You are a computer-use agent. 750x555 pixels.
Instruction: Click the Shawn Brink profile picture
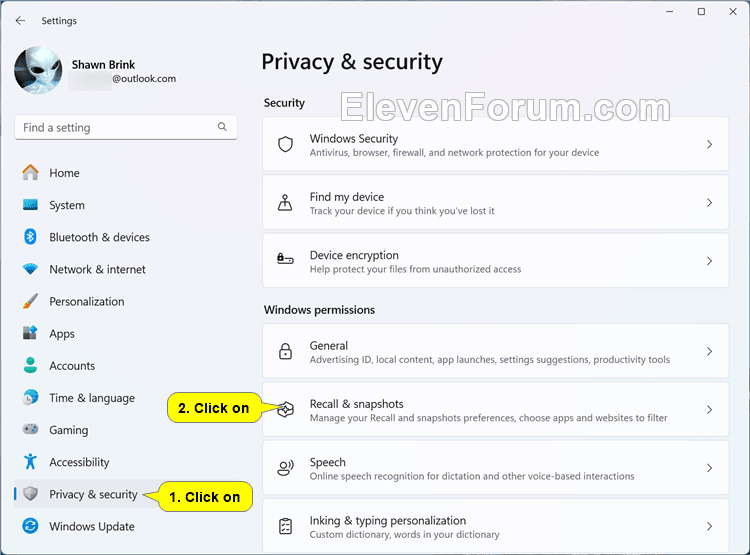click(x=38, y=70)
